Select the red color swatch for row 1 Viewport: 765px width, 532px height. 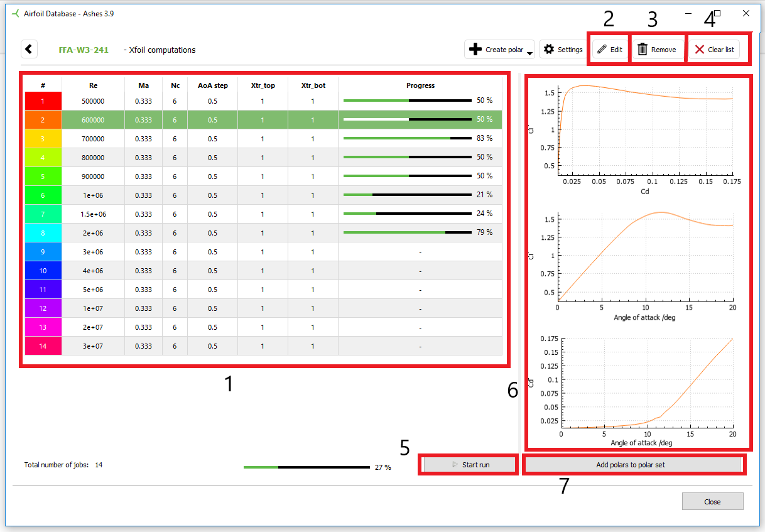tap(43, 101)
